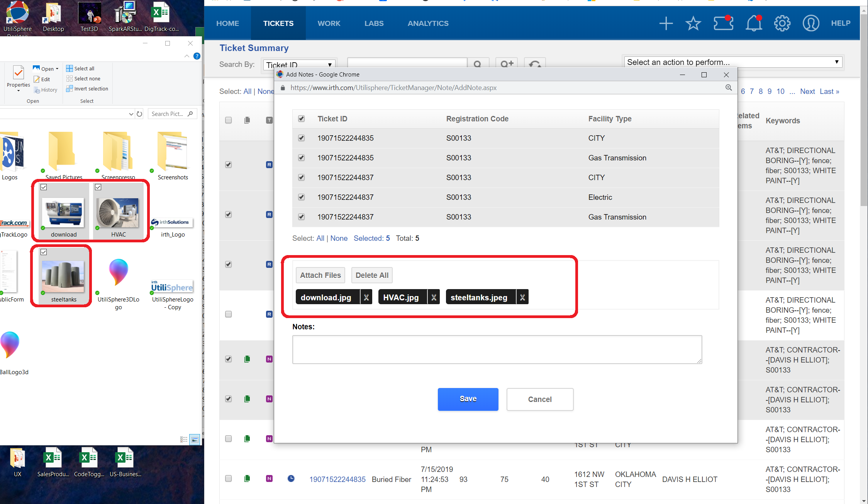Click the Attach Files button
Viewport: 868px width, 504px height.
tap(320, 275)
